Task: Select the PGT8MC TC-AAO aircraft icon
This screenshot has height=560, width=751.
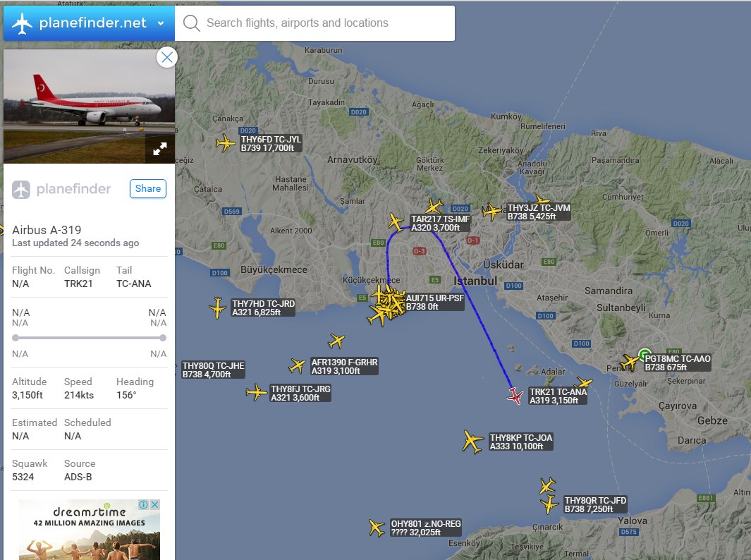Action: 630,362
